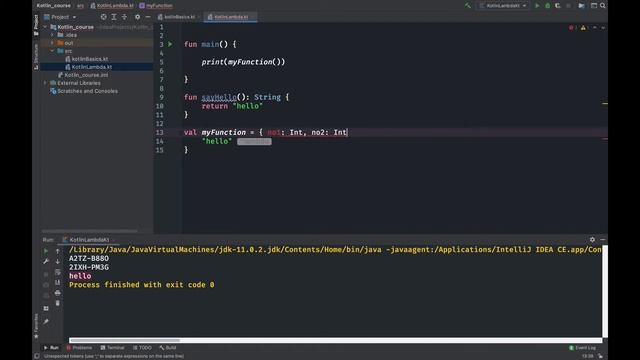Click the Project vertical tool window tab

[x=36, y=25]
